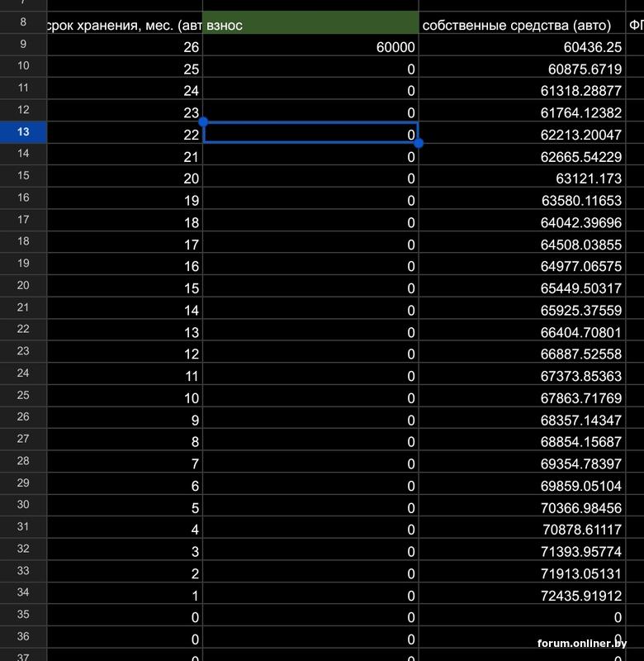Click cell containing 68854.15687

click(522, 440)
